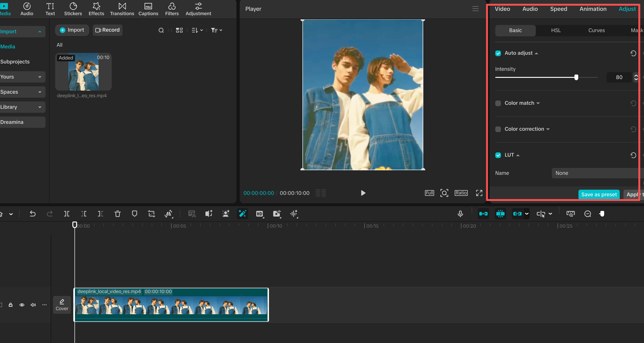Open the Yours dropdown
644x343 pixels.
[x=40, y=77]
